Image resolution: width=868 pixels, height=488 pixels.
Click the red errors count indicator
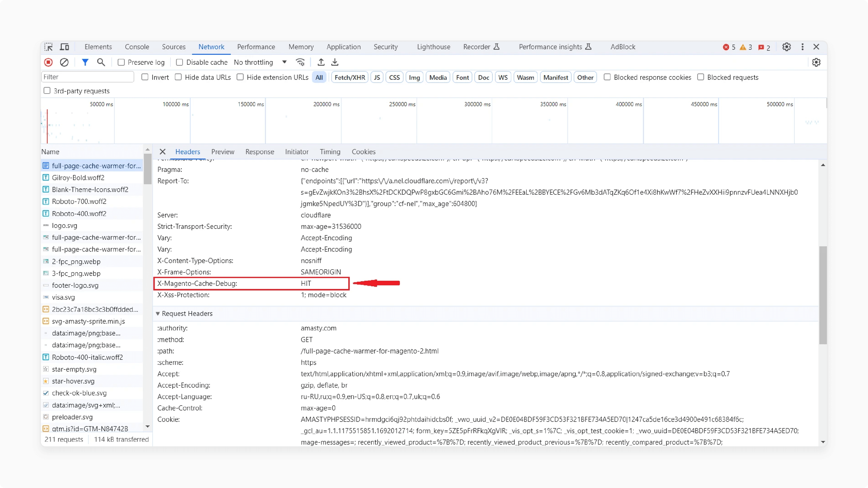(x=729, y=47)
